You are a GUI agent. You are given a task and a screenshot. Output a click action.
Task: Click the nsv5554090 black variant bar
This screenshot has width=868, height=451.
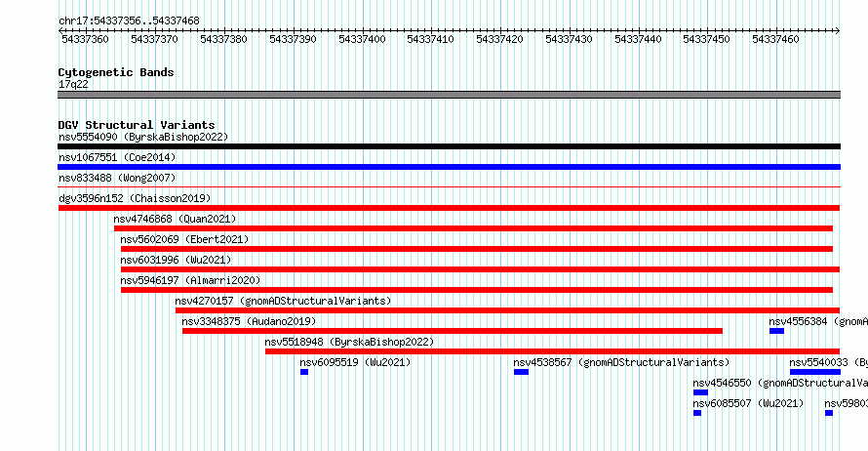tap(449, 146)
